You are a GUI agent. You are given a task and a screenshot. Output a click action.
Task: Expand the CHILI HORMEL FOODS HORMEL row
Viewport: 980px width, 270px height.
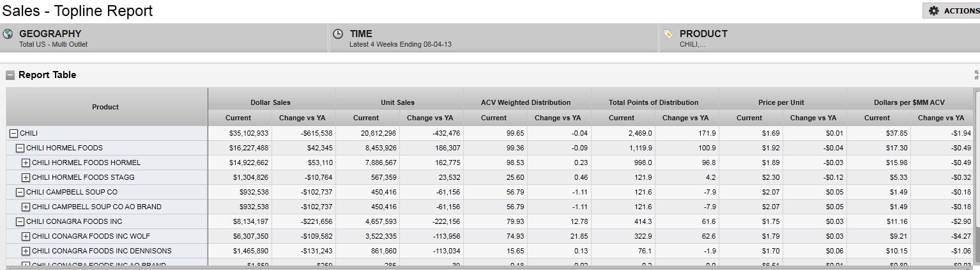26,163
